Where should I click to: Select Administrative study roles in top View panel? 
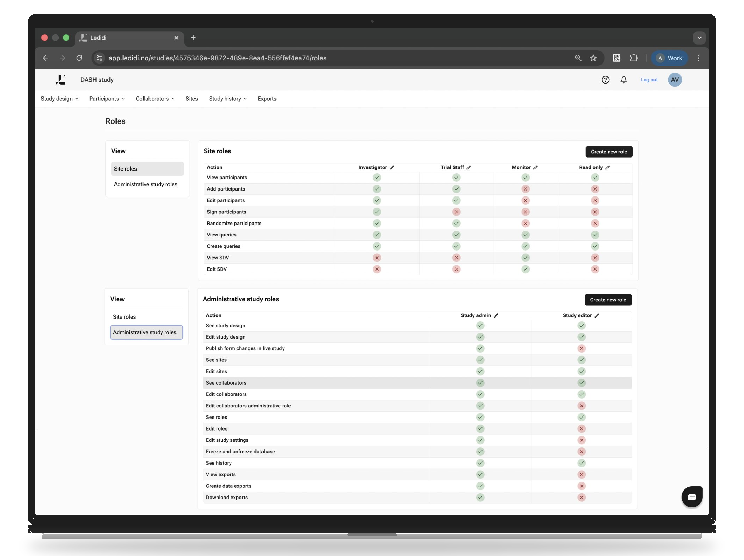pyautogui.click(x=145, y=185)
